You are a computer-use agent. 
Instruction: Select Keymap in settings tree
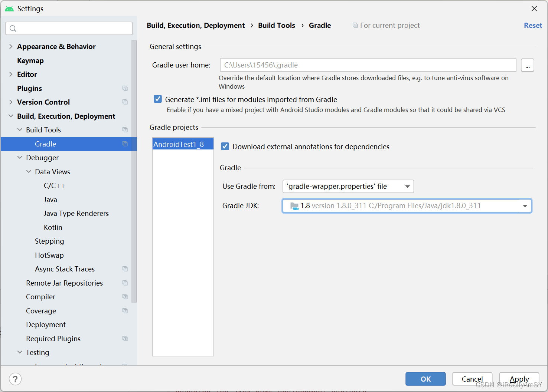[30, 60]
